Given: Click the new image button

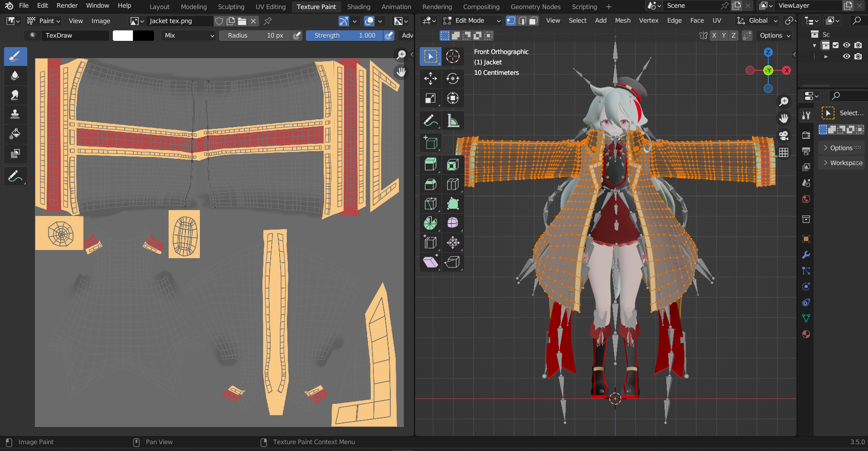Looking at the screenshot, I should [231, 21].
